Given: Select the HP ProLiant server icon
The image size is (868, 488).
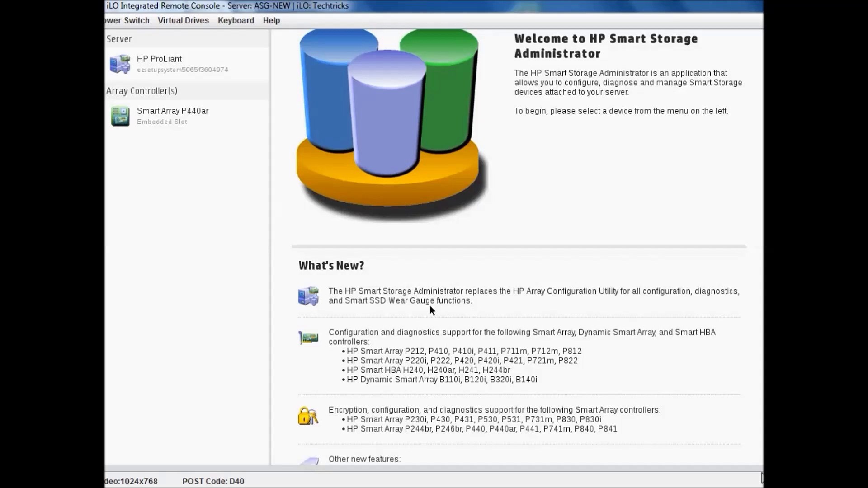Looking at the screenshot, I should click(121, 64).
